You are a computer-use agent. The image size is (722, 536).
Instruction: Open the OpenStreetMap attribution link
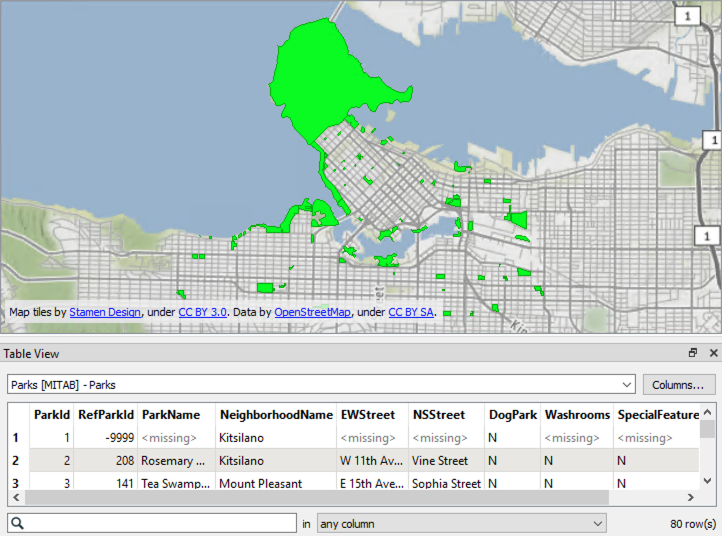click(312, 312)
